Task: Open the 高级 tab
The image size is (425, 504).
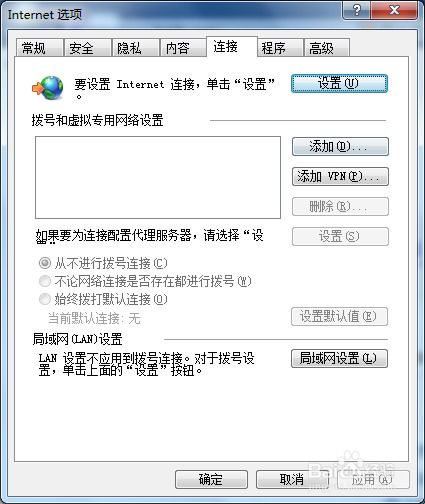Action: (x=327, y=48)
